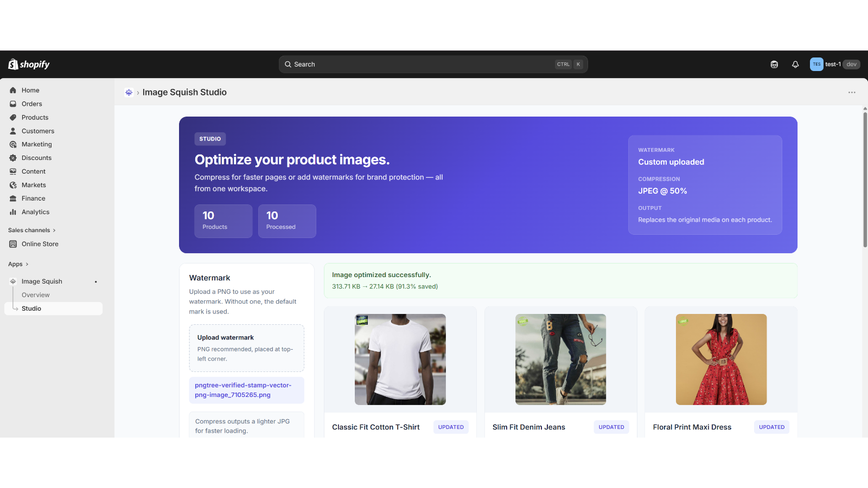Viewport: 868px width, 488px height.
Task: Click 'Image optimized successfully.' message
Action: coord(381,275)
